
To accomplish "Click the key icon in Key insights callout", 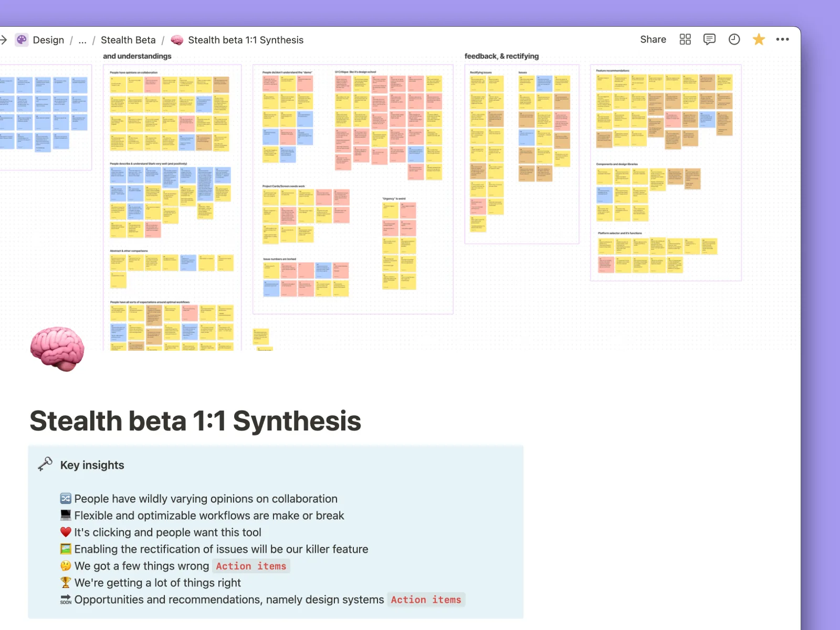I will (x=45, y=464).
